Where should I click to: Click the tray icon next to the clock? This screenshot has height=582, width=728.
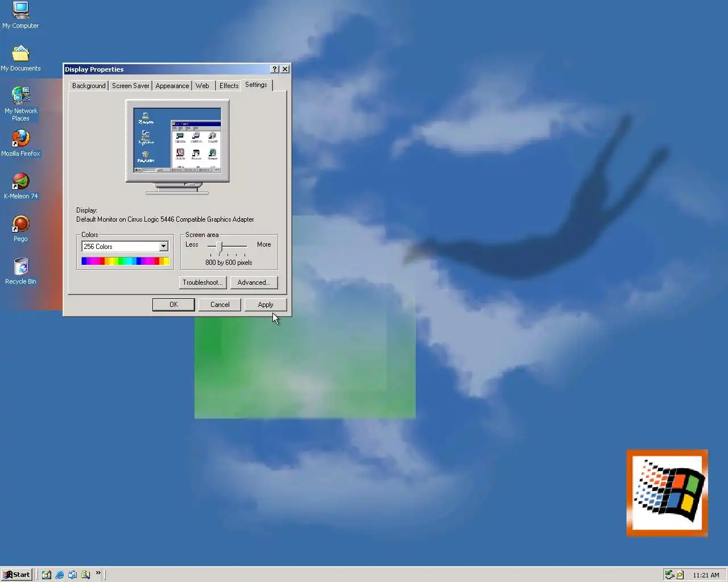pyautogui.click(x=680, y=575)
